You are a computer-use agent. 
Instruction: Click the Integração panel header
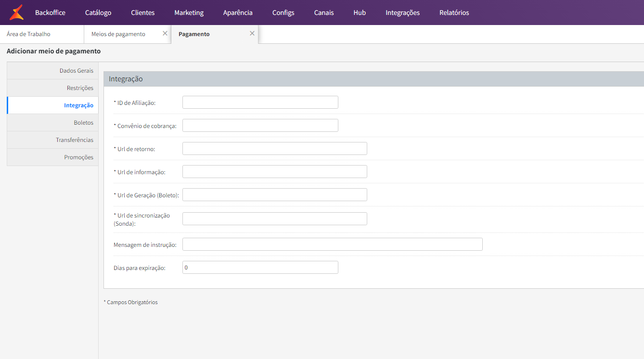pos(374,79)
